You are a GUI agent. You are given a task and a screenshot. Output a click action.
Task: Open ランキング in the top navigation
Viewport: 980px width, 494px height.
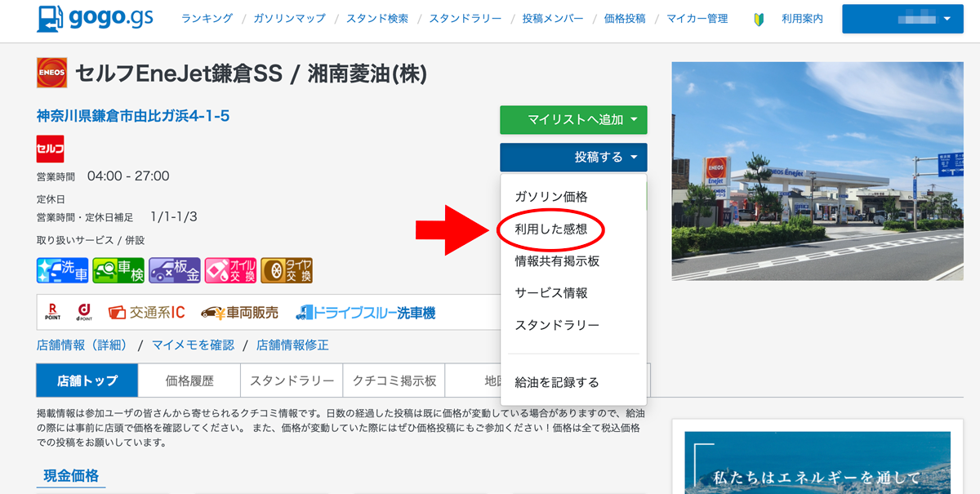click(207, 19)
